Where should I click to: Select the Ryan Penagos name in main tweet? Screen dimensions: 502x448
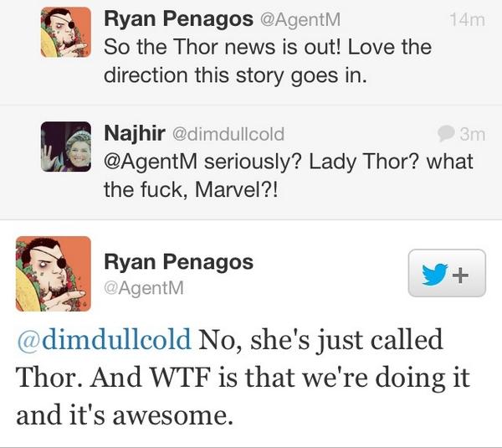[x=178, y=261]
